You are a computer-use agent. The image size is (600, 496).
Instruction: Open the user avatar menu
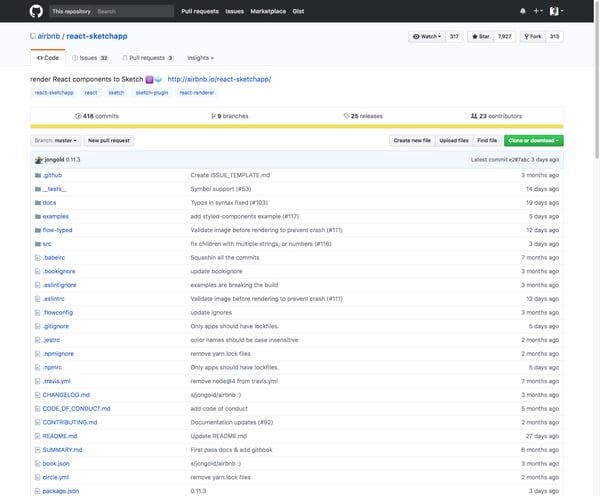tap(556, 11)
